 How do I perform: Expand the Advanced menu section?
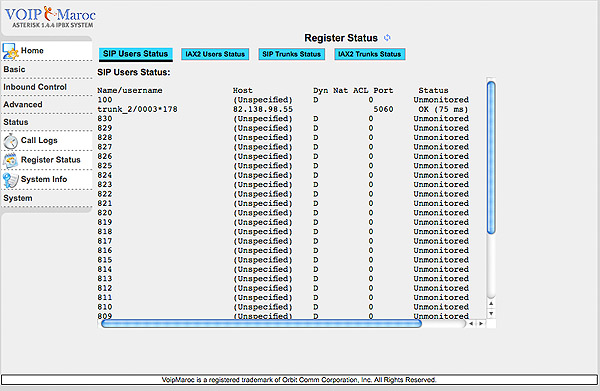(x=23, y=104)
